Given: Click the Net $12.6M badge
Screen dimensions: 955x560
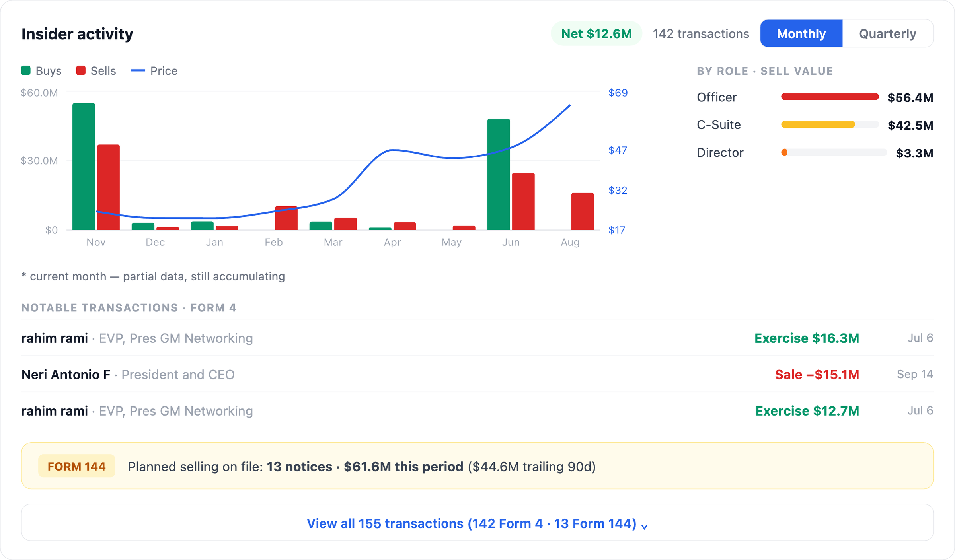Looking at the screenshot, I should click(x=596, y=33).
